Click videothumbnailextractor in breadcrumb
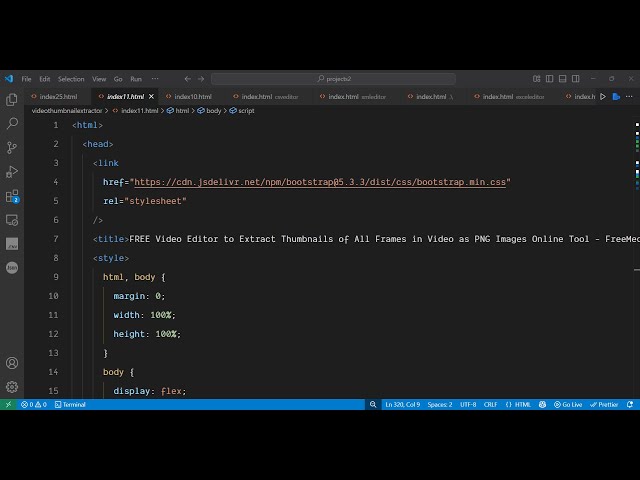Image resolution: width=640 pixels, height=480 pixels. [67, 111]
